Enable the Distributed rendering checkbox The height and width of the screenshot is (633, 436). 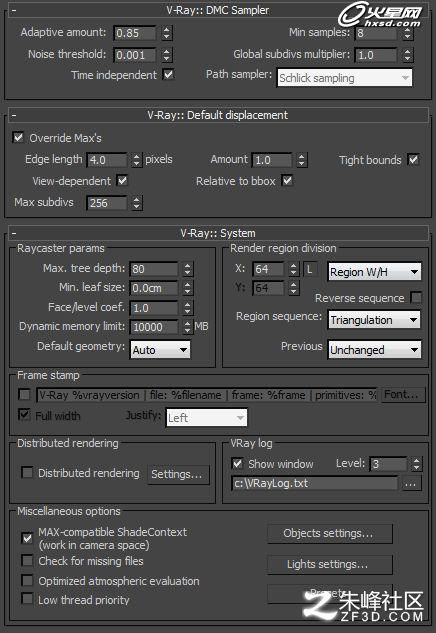[27, 473]
